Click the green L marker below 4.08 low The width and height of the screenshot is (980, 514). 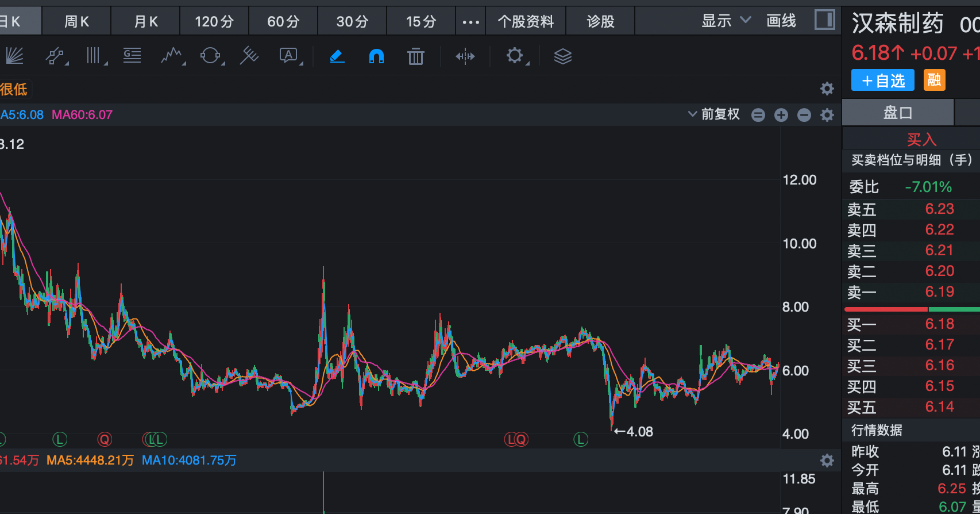coord(581,440)
